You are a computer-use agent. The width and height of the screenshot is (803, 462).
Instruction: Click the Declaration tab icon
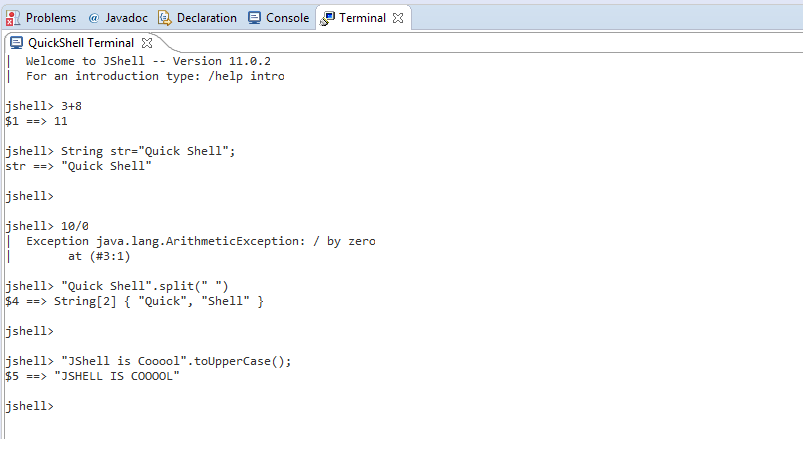pyautogui.click(x=164, y=18)
